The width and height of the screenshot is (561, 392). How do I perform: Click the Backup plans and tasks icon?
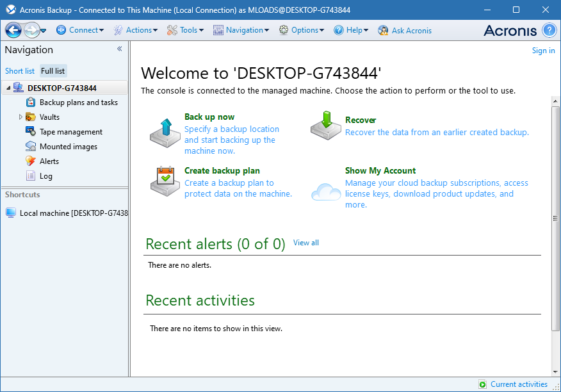31,102
